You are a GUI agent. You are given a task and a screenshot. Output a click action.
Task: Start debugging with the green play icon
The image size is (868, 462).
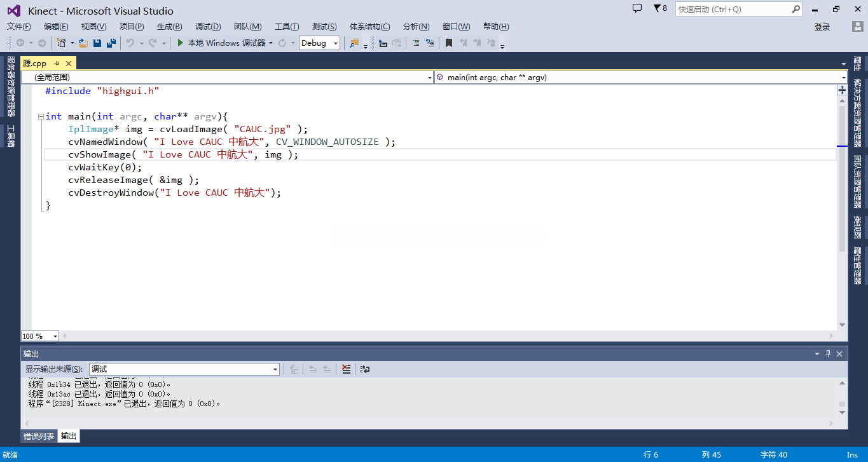point(181,43)
